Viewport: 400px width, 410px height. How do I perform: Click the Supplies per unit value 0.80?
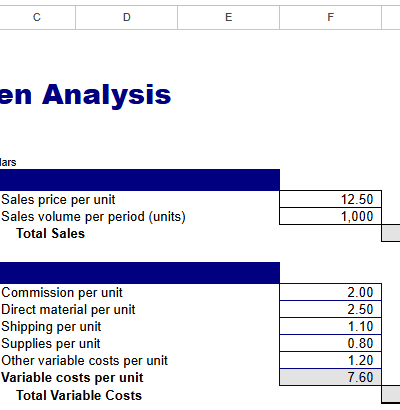coord(330,343)
